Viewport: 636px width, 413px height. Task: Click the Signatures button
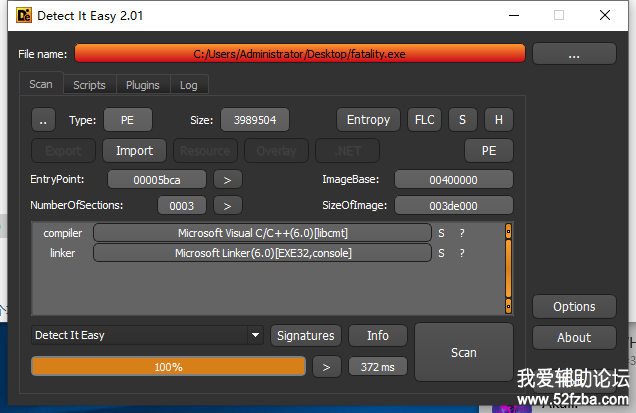tap(306, 336)
